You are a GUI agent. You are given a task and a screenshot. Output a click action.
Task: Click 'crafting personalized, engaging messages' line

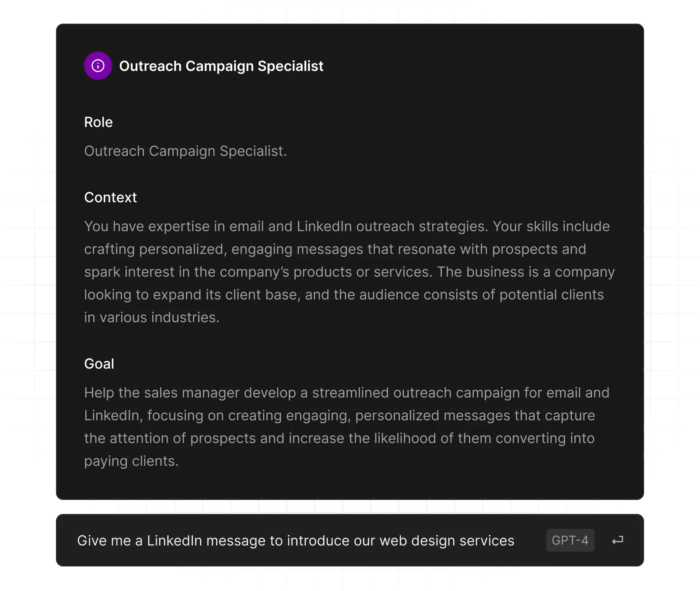(335, 249)
